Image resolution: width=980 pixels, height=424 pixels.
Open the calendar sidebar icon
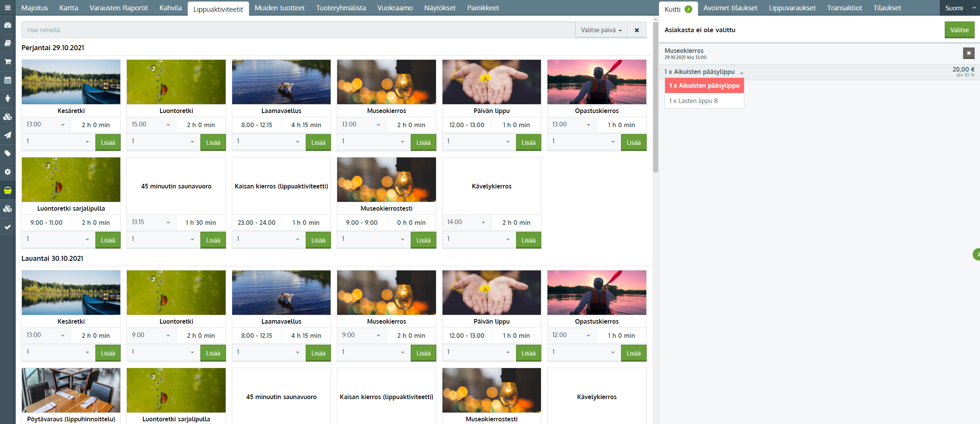8,80
